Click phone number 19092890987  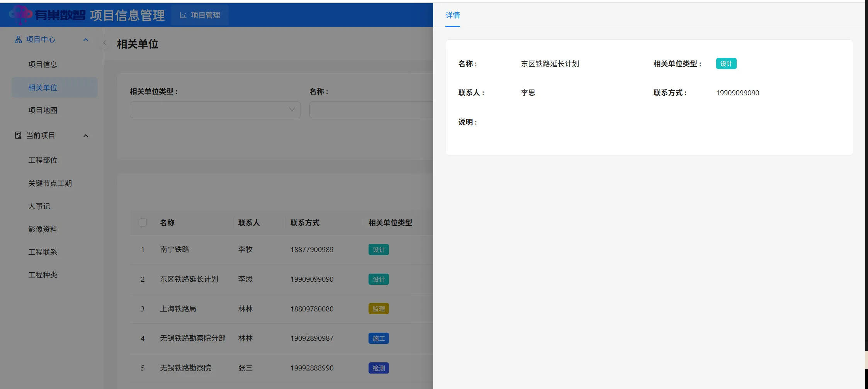click(x=312, y=338)
